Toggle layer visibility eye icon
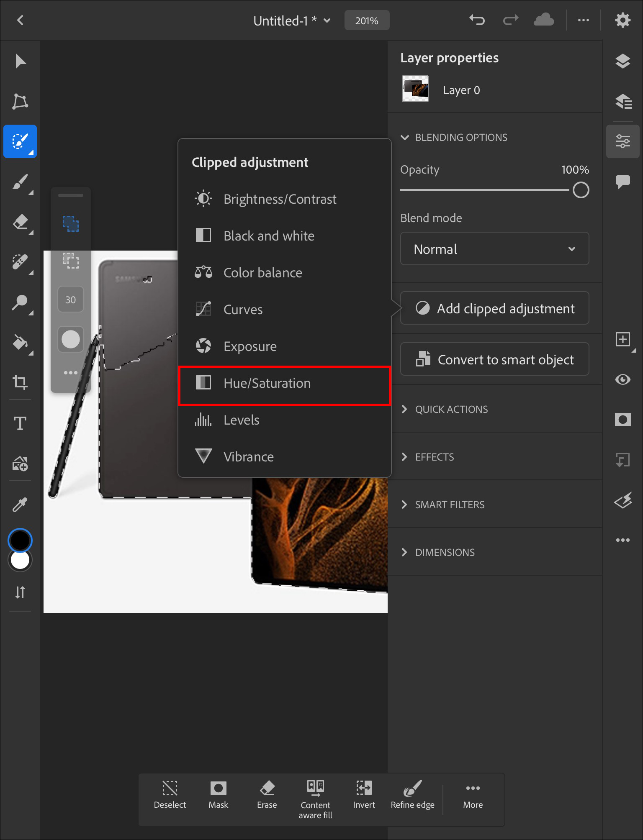The height and width of the screenshot is (840, 643). coord(623,379)
